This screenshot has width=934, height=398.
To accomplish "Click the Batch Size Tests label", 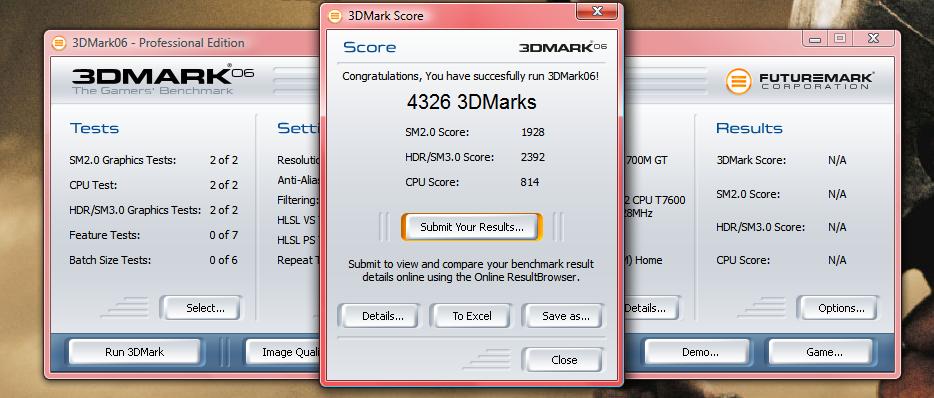I will coord(110,260).
